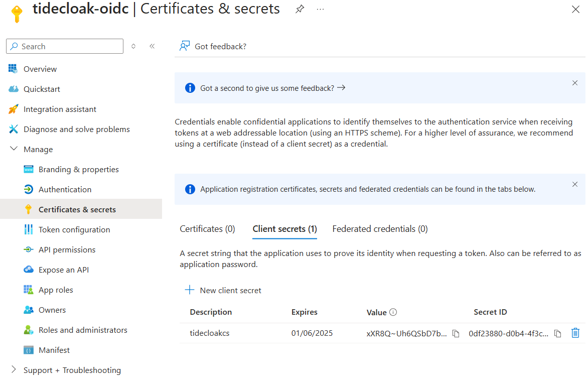Click the Certificates & secrets key icon

[x=28, y=209]
